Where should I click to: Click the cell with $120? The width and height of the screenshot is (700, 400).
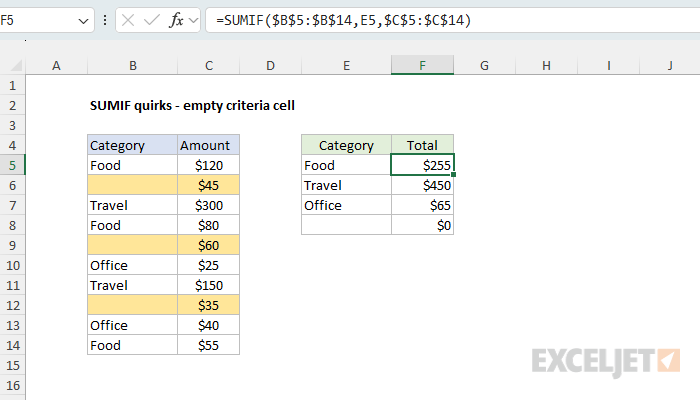(208, 165)
